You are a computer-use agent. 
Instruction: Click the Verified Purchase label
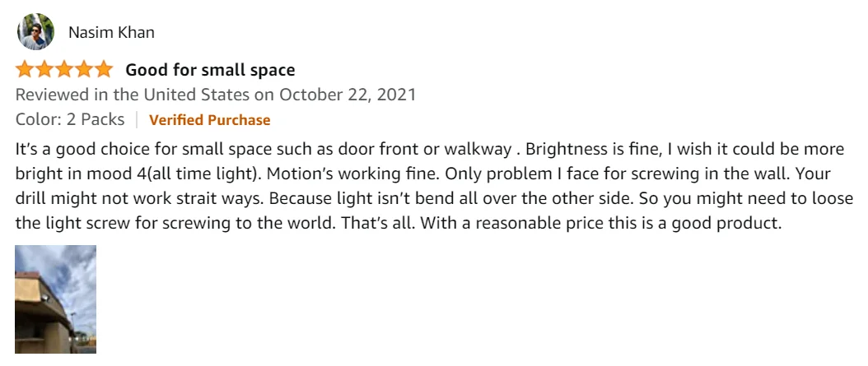(209, 120)
